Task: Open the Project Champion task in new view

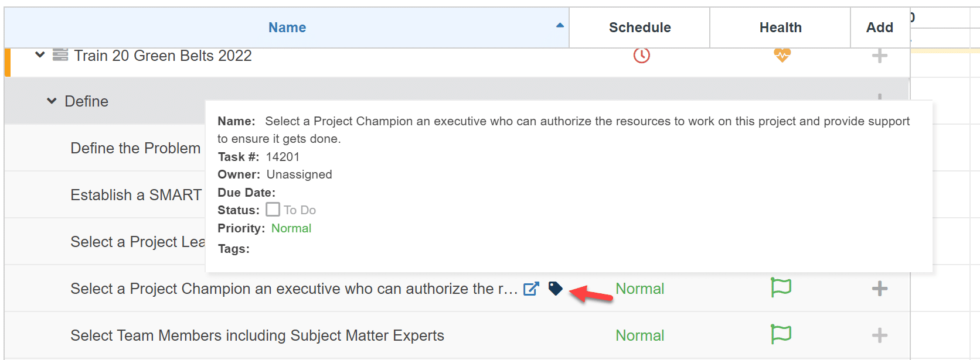Action: [x=530, y=289]
